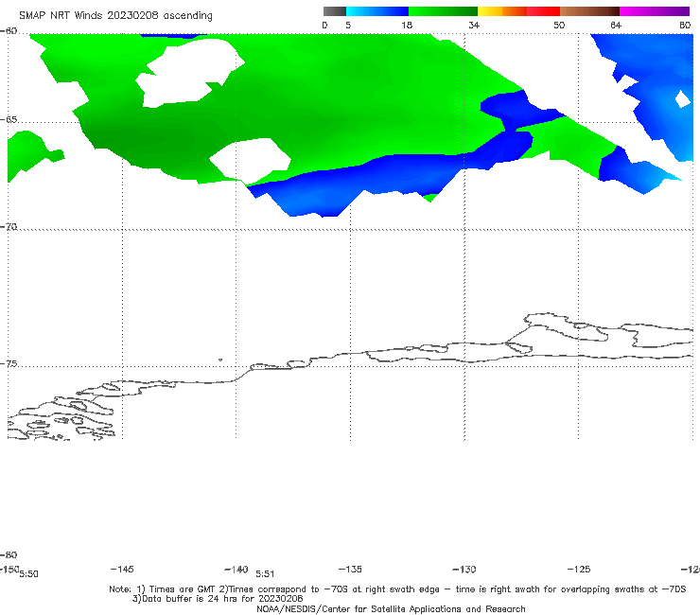
Task: Click the latitude label '-80'
Action: (9, 554)
